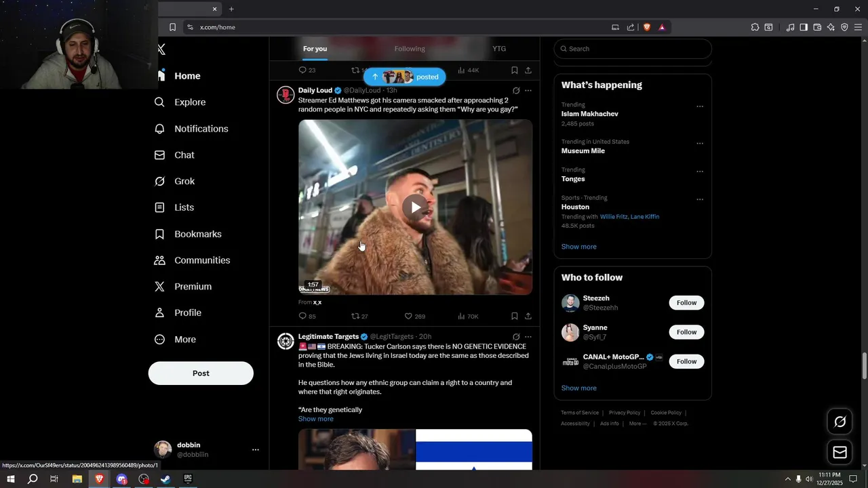The height and width of the screenshot is (488, 868).
Task: Open floating Grok button at bottom right
Action: coord(840,422)
